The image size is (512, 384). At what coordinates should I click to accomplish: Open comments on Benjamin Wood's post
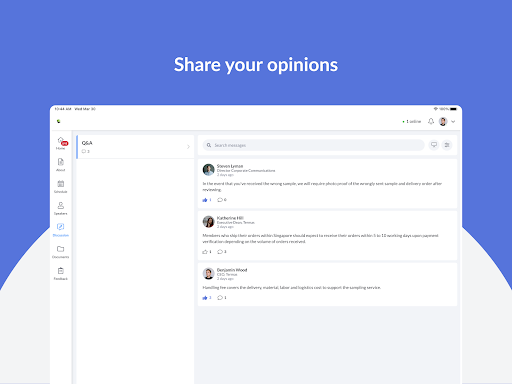pyautogui.click(x=220, y=298)
